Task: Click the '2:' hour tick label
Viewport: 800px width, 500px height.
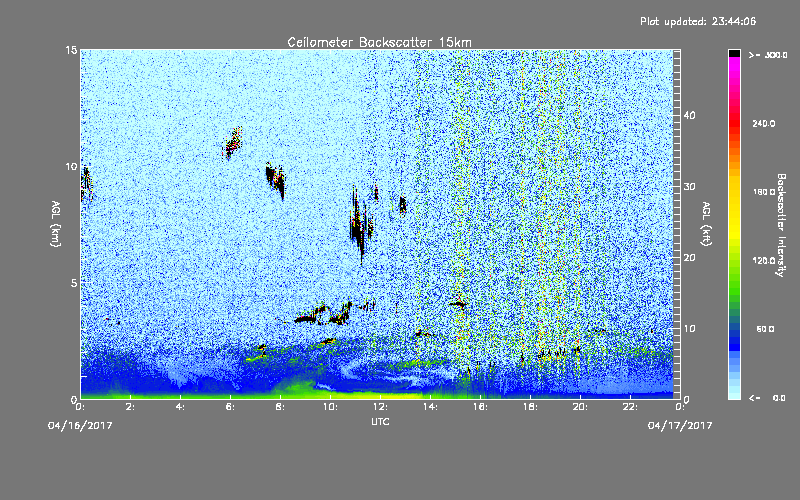Action: coord(131,407)
